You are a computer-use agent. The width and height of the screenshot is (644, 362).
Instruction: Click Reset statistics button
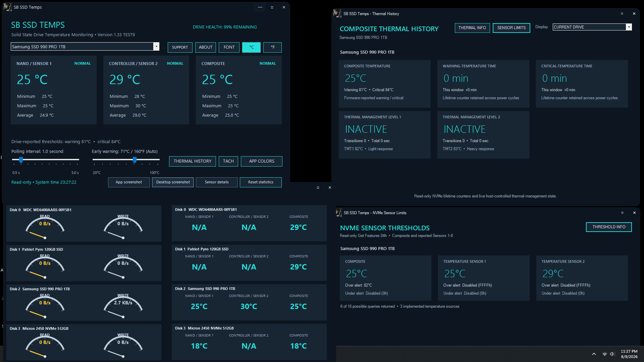(261, 182)
